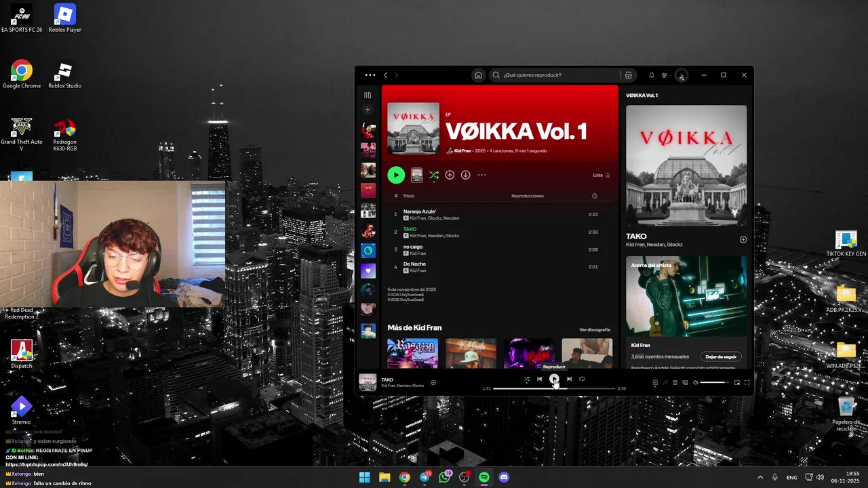The width and height of the screenshot is (868, 488).
Task: Open the blue circle playlist in the sidebar
Action: coord(368,251)
